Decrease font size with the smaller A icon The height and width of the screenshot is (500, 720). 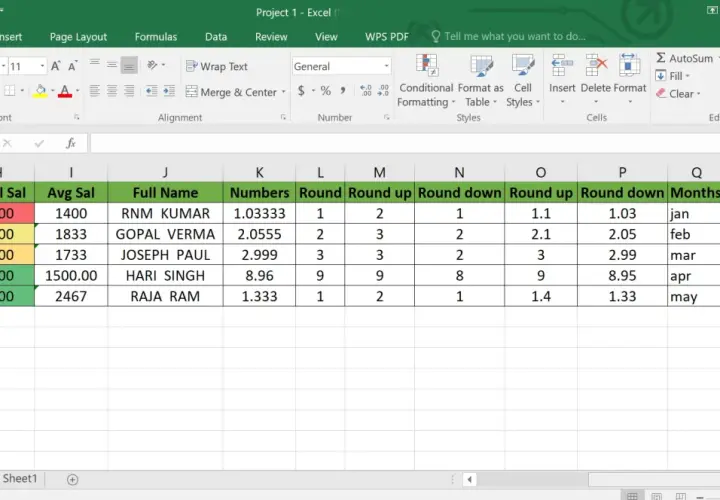pyautogui.click(x=72, y=66)
